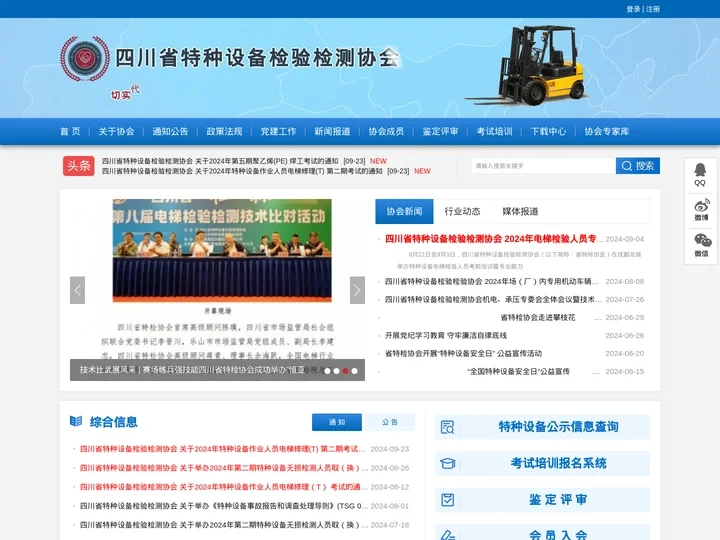
Task: Select the 通知 tab in 综合信息
Action: coord(337,422)
